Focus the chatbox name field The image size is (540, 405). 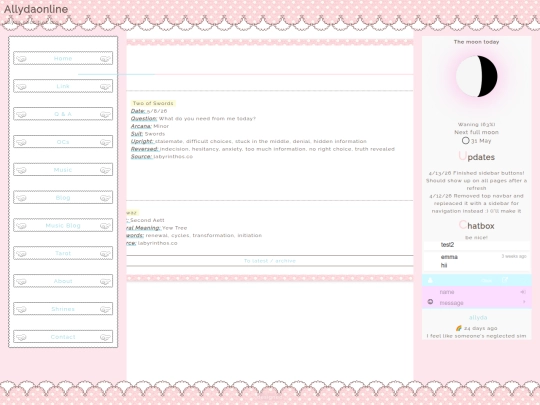(479, 292)
